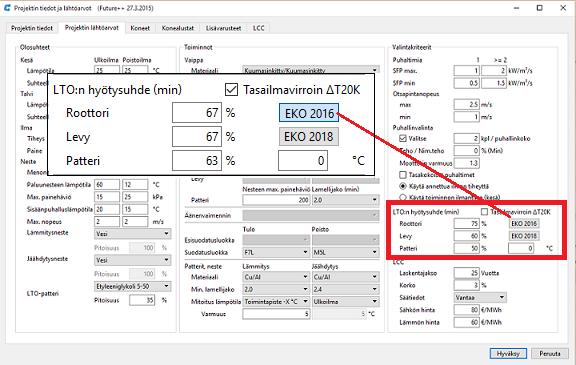Go to the Konealustat tab

click(x=177, y=28)
